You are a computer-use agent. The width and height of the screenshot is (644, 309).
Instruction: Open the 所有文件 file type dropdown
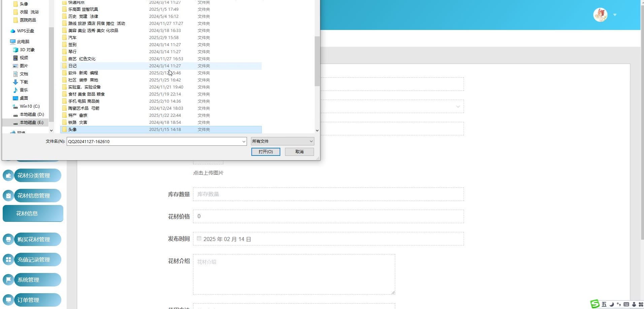[x=283, y=141]
